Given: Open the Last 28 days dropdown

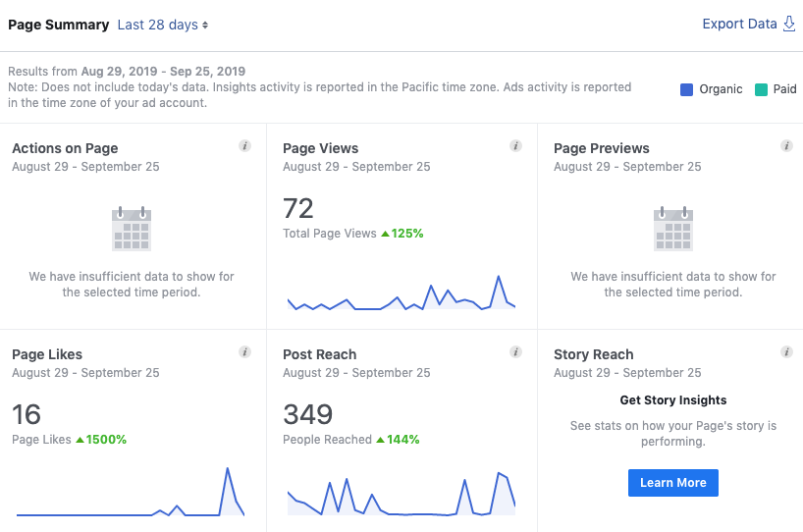Looking at the screenshot, I should (x=163, y=25).
